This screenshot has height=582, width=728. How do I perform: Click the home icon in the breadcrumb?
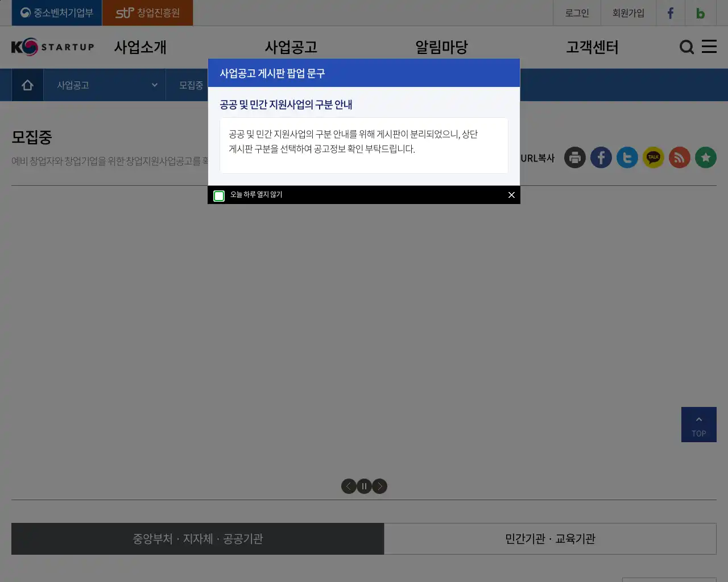tap(27, 85)
